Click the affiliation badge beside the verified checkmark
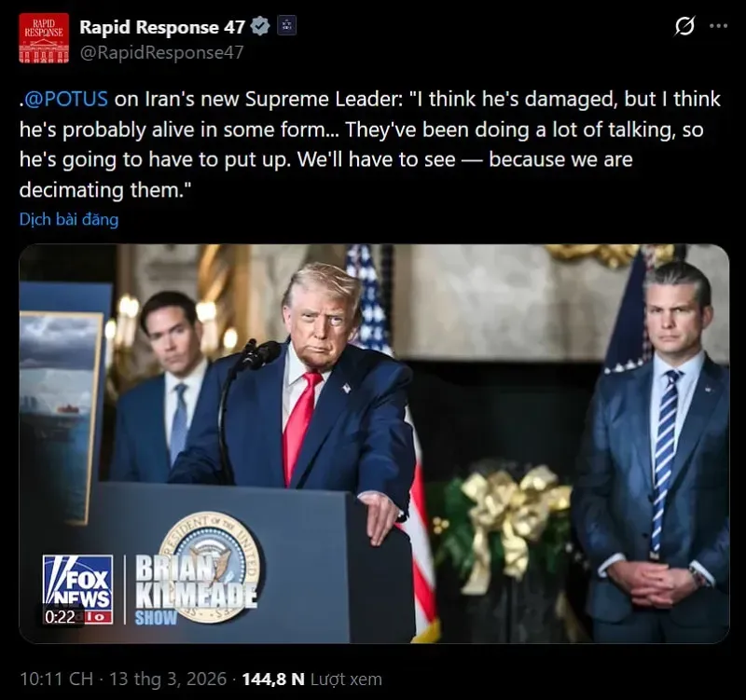Image resolution: width=746 pixels, height=700 pixels. coord(286,25)
